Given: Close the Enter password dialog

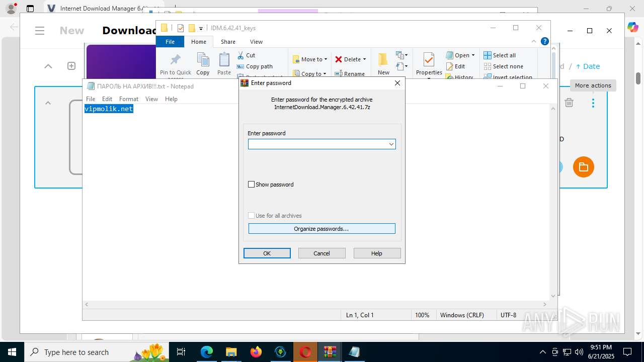Looking at the screenshot, I should [x=397, y=83].
